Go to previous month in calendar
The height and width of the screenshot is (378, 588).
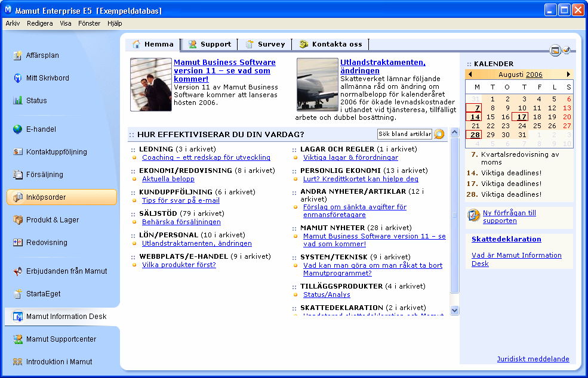[470, 74]
